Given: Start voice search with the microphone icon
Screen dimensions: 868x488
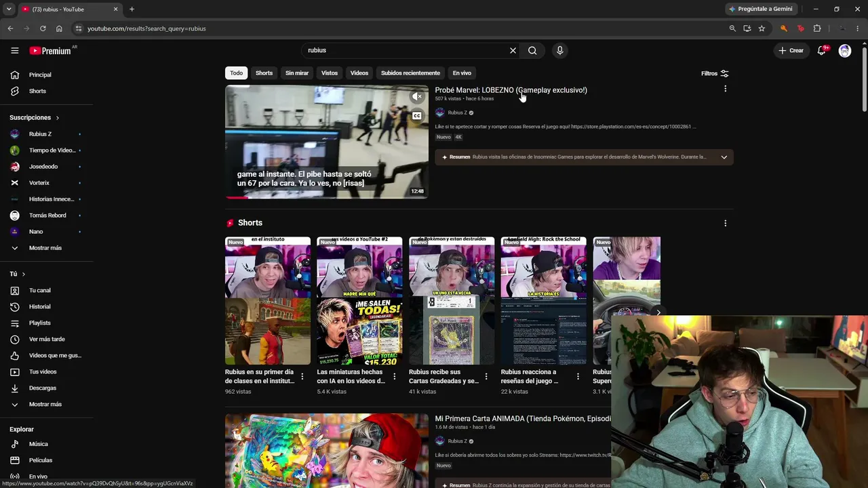Looking at the screenshot, I should (559, 50).
